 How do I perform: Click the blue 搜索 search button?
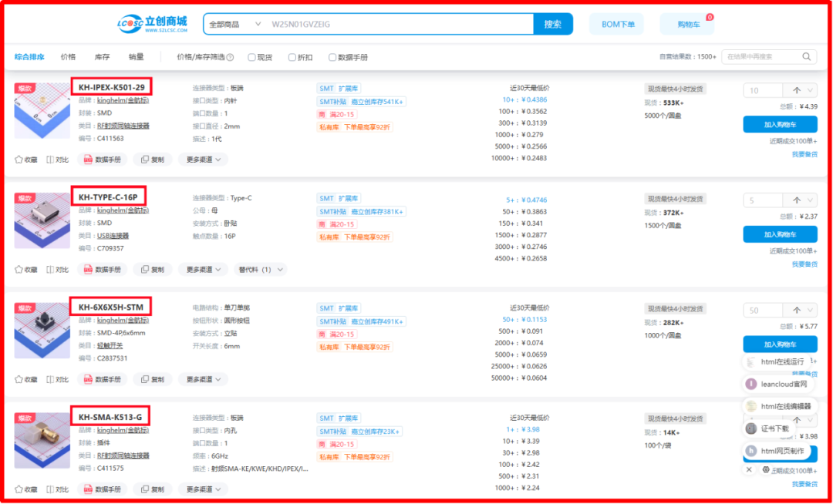click(552, 25)
